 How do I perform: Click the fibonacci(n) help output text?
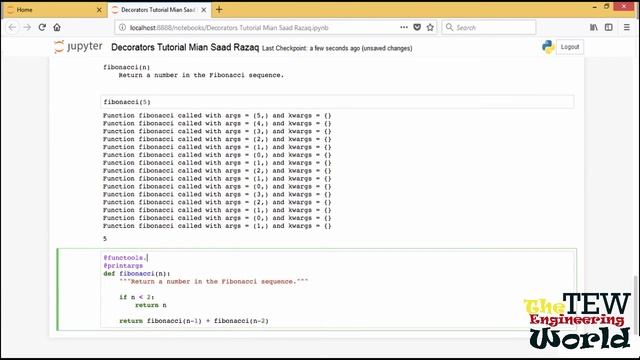click(x=127, y=67)
